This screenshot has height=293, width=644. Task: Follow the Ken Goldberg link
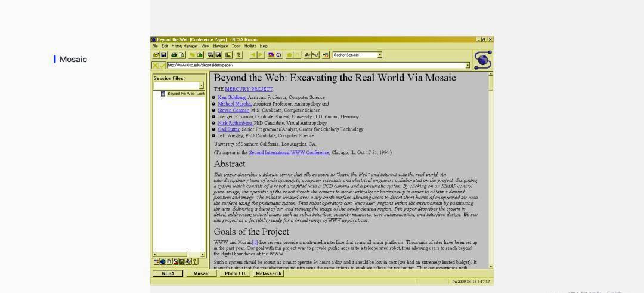point(232,97)
